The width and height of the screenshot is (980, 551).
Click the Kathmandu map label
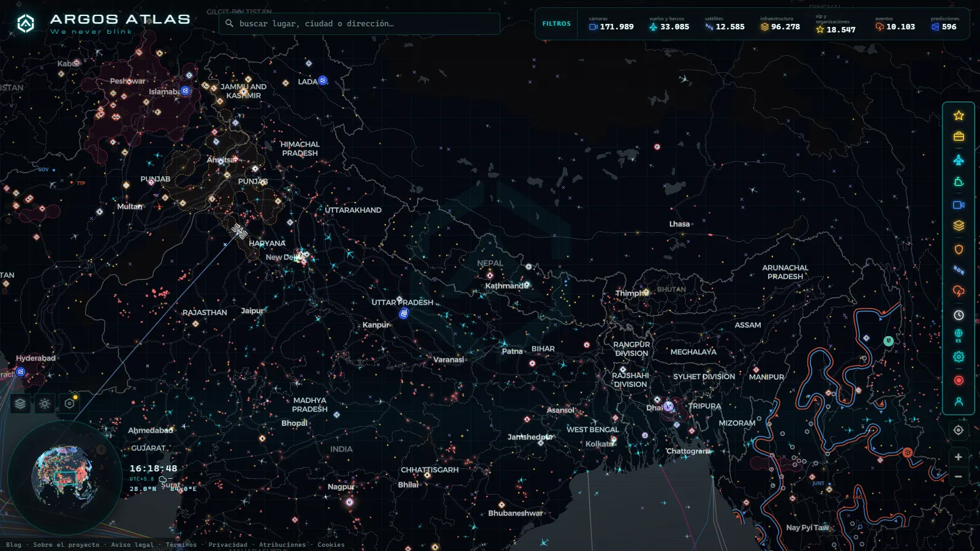(x=507, y=286)
